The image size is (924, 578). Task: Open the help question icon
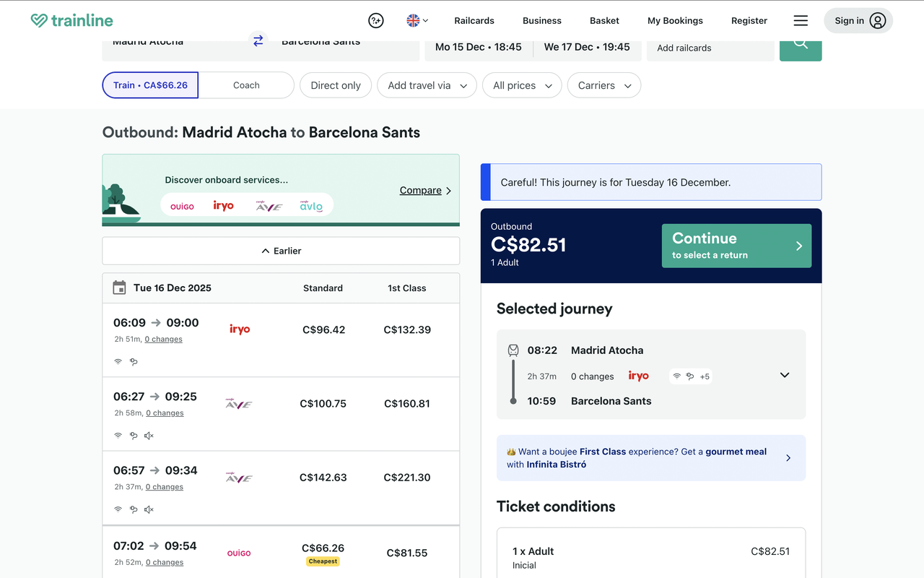pyautogui.click(x=375, y=21)
